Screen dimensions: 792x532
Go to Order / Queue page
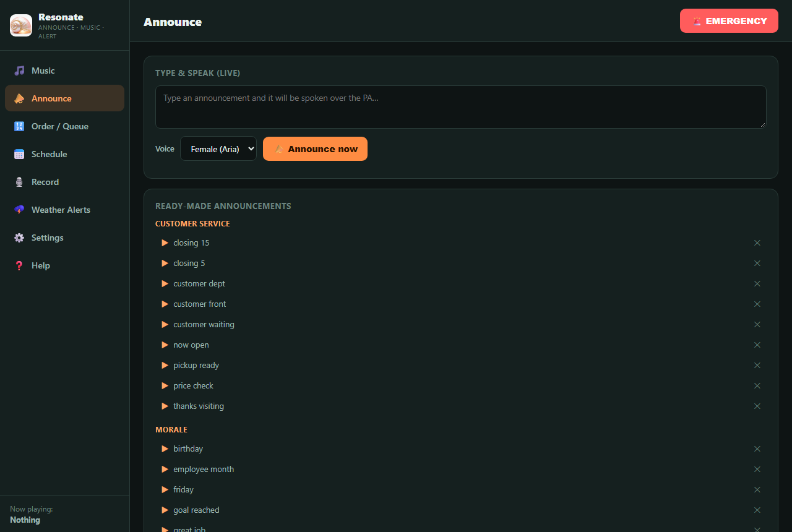tap(64, 126)
